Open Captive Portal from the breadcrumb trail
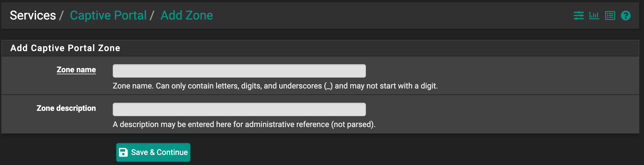The image size is (644, 165). [109, 15]
